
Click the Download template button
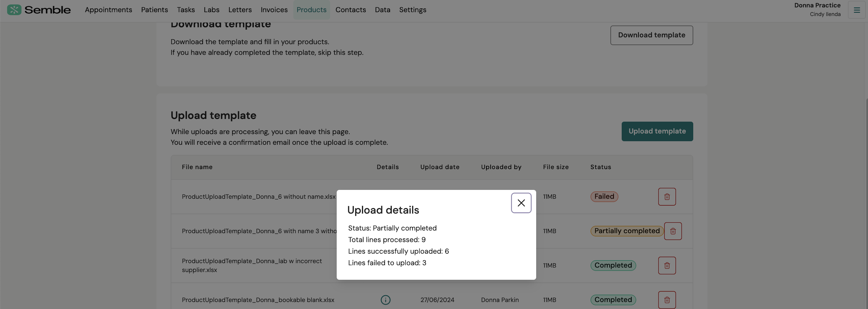[x=651, y=35]
